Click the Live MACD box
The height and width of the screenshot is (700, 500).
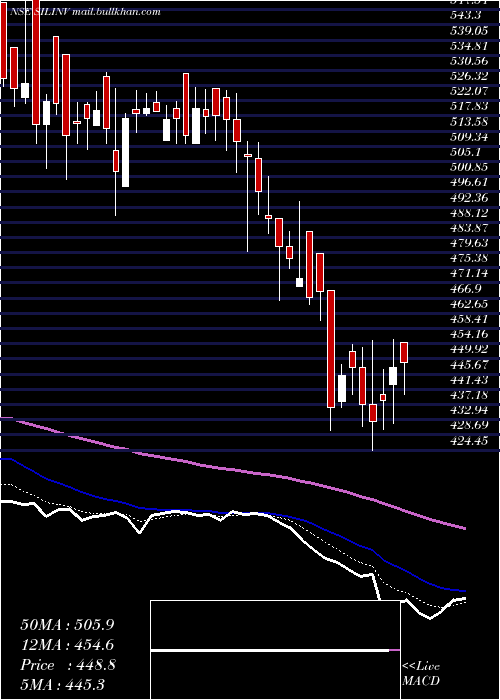[x=275, y=650]
